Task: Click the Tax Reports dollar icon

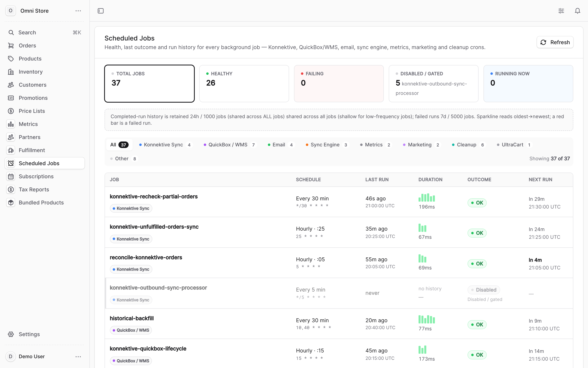Action: coord(11,190)
